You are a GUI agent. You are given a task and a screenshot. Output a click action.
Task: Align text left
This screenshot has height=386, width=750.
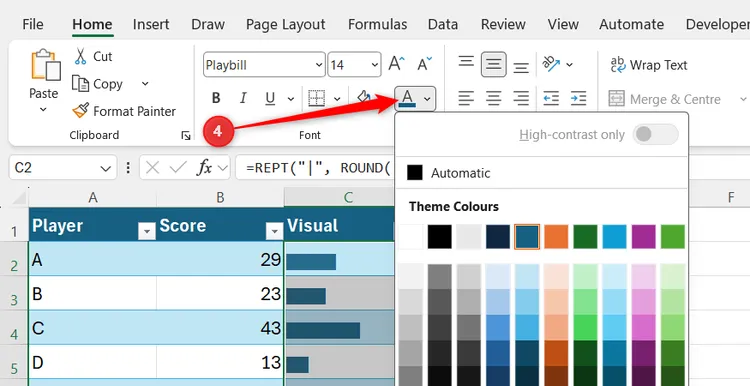pyautogui.click(x=466, y=99)
